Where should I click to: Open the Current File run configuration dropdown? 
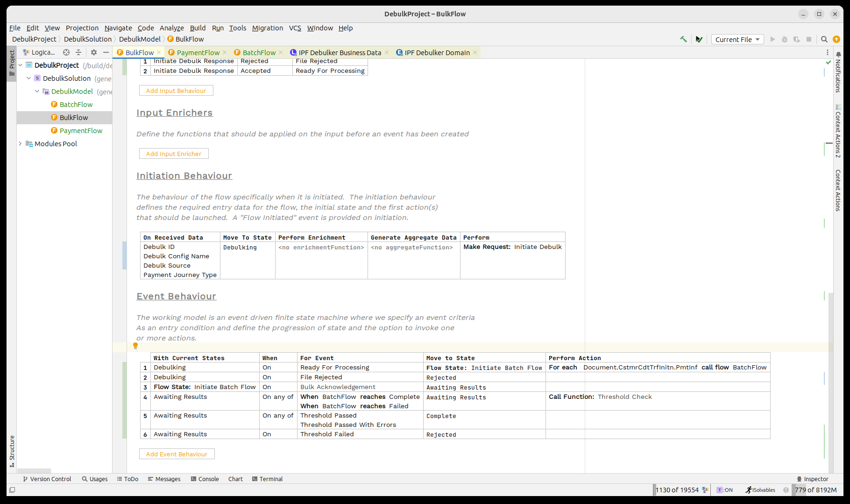click(737, 39)
